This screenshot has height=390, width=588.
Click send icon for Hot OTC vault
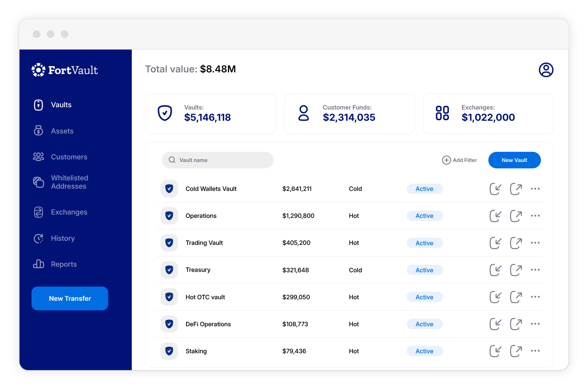[516, 297]
